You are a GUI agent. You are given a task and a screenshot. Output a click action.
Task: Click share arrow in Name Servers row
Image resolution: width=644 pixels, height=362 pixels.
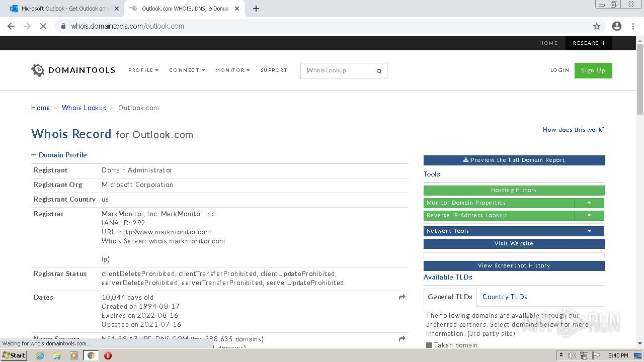pos(402,339)
